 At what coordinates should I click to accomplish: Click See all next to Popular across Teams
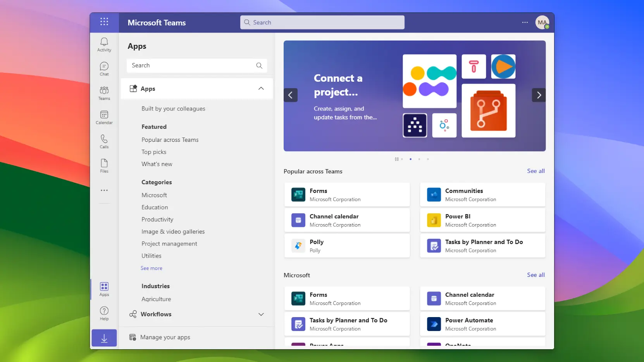coord(536,171)
